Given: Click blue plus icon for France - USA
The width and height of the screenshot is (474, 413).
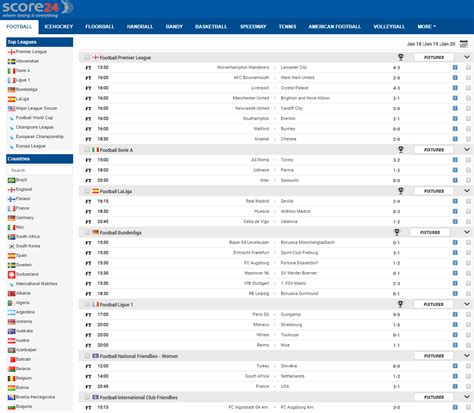Looking at the screenshot, I should (455, 387).
